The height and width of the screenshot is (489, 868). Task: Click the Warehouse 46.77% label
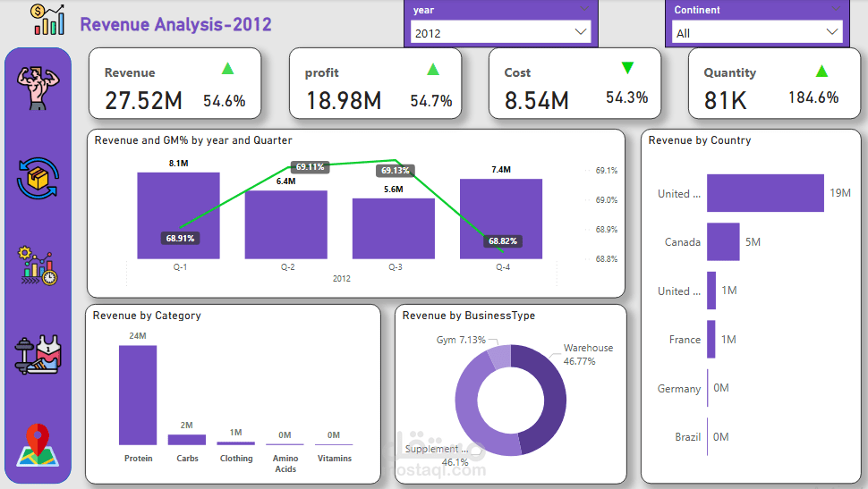tap(588, 355)
